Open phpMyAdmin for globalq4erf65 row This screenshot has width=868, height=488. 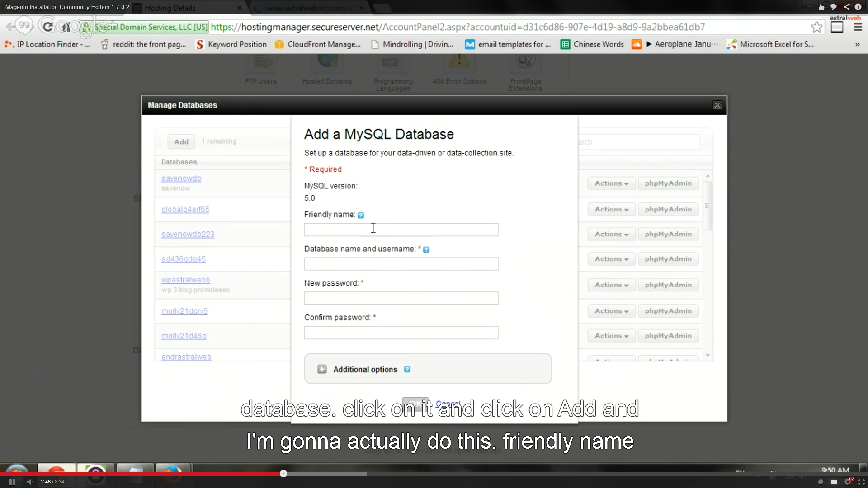click(x=668, y=210)
